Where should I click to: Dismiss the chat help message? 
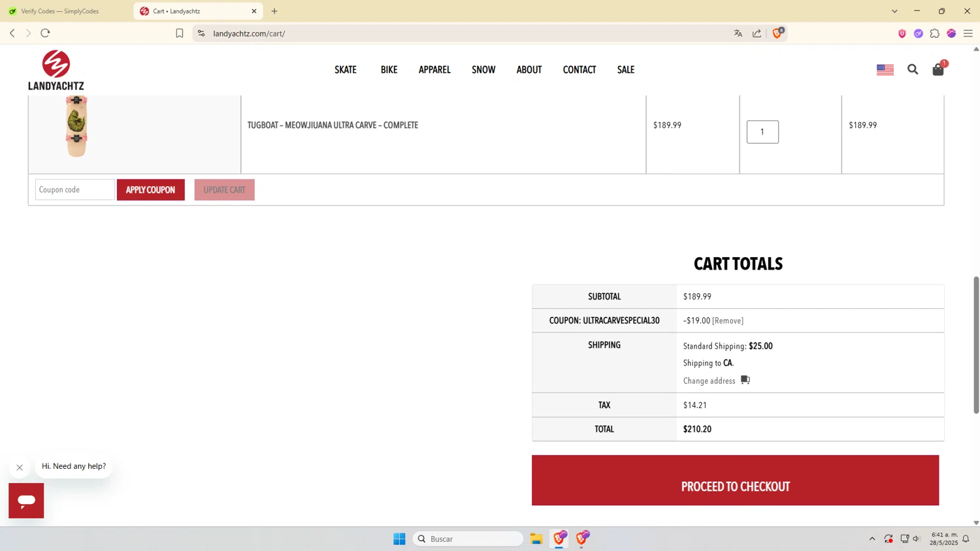coord(20,467)
